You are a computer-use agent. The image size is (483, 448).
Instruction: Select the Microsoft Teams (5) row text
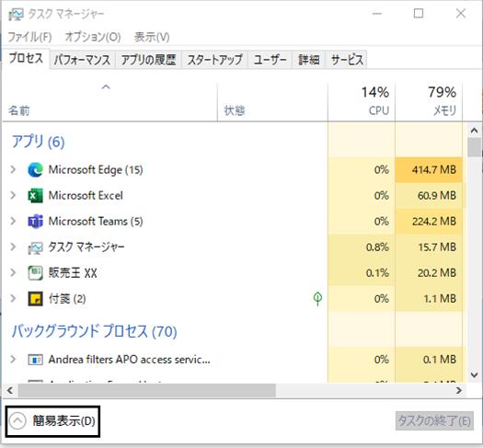click(96, 222)
